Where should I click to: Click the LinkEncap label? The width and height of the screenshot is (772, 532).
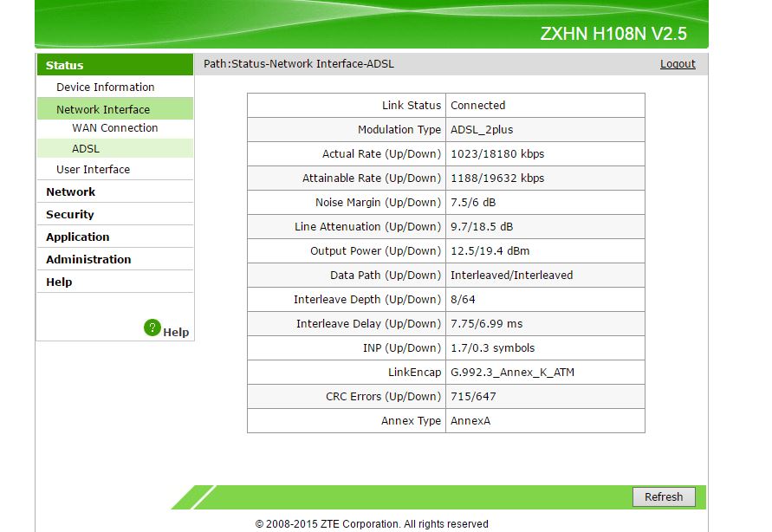414,372
